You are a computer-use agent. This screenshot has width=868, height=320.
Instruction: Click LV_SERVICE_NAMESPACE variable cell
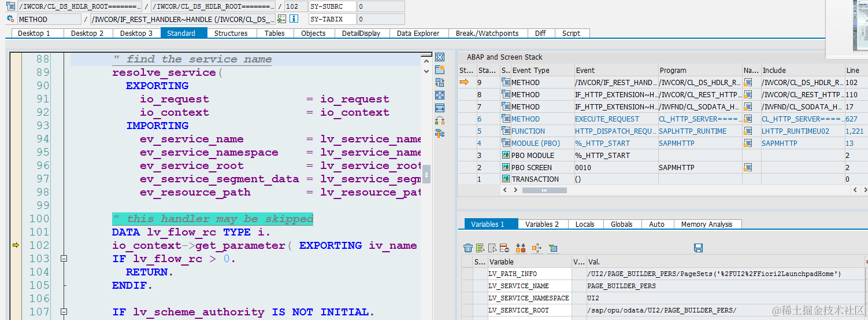529,298
